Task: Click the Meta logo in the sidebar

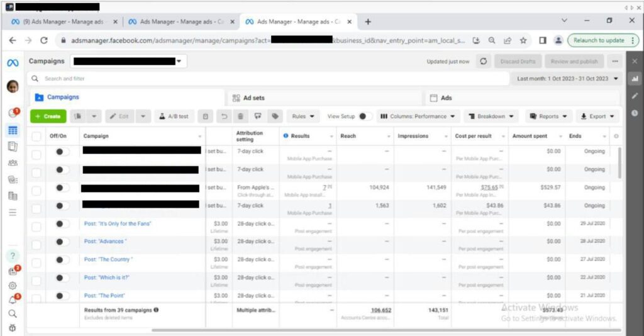Action: click(13, 63)
